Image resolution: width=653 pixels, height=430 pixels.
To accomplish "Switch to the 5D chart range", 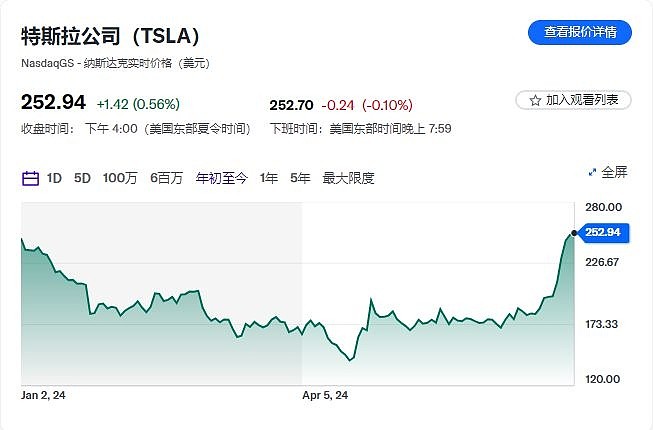I will point(83,178).
